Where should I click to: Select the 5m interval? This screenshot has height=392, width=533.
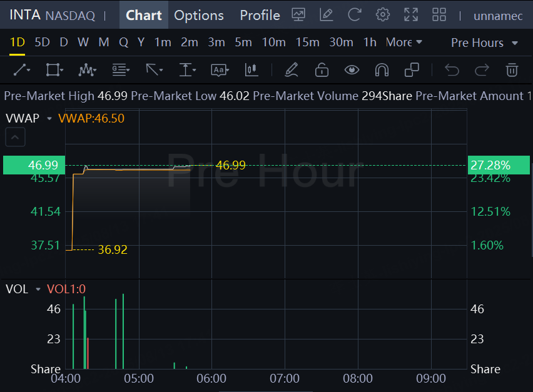pos(243,43)
